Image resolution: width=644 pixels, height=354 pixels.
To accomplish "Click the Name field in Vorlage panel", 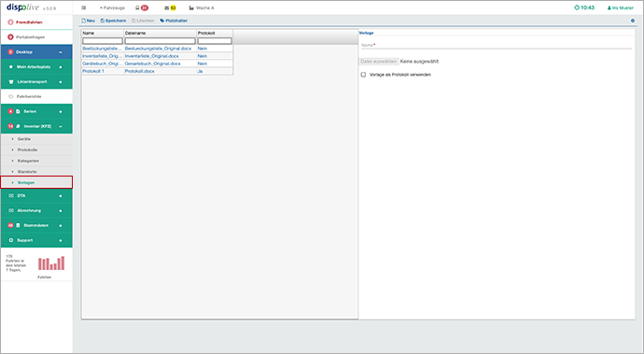I will (497, 45).
